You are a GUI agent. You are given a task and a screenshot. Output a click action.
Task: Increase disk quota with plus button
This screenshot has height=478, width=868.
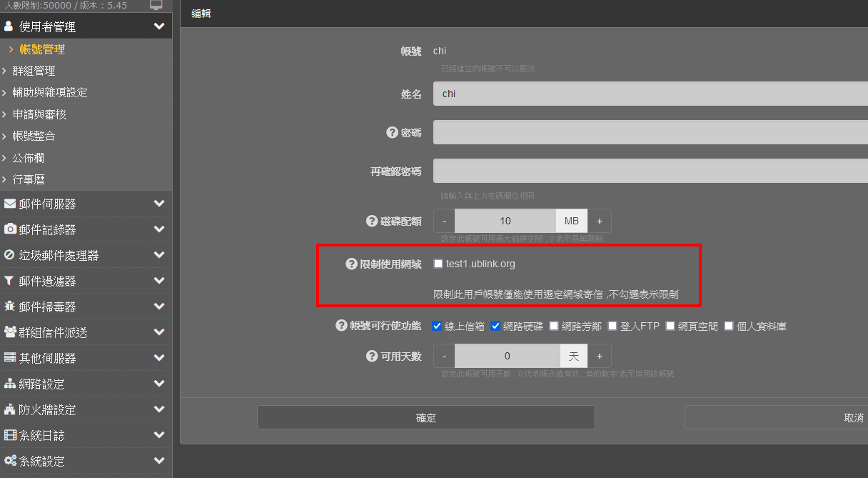[x=600, y=221]
